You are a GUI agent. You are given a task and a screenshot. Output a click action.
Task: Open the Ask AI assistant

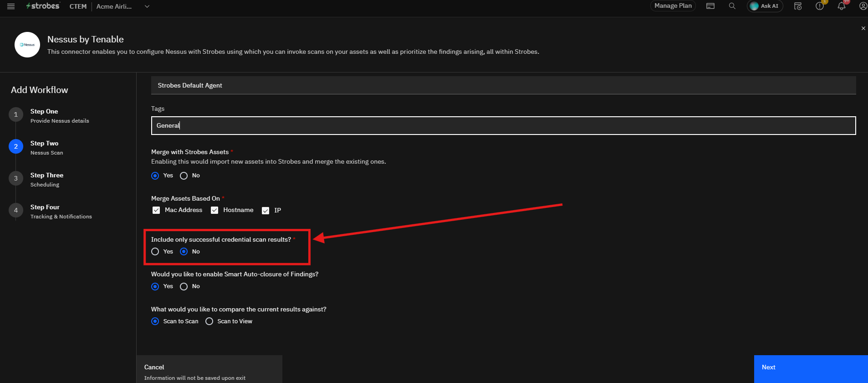click(765, 6)
